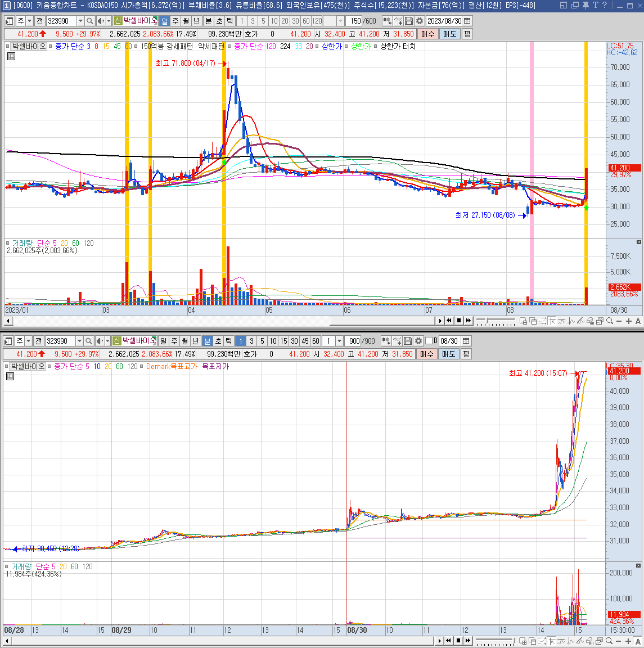Click the A auto-scale icon on bottom chart
Image resolution: width=644 pixels, height=648 pixels.
[638, 641]
